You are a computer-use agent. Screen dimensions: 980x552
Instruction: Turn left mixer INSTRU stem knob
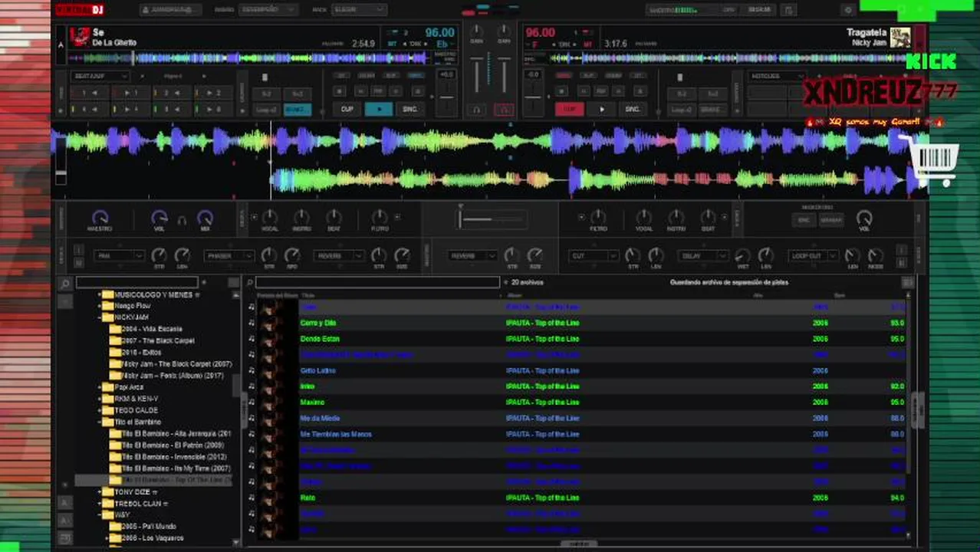pos(302,218)
